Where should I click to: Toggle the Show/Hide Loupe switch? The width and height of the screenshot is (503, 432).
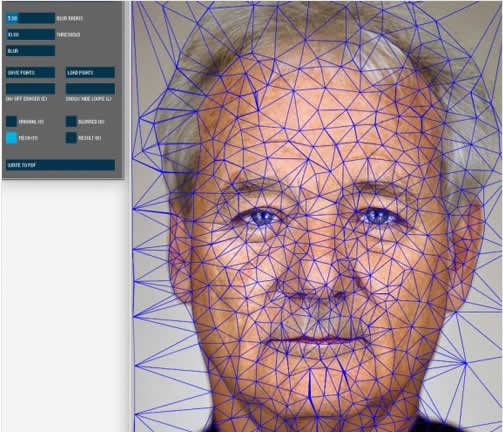(x=90, y=89)
